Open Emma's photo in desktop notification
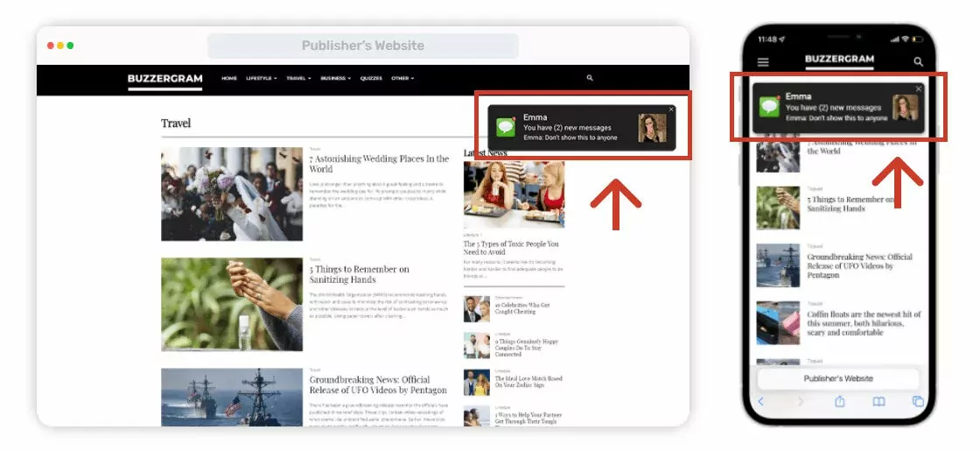Screen dimensions: 980x451 tap(652, 128)
